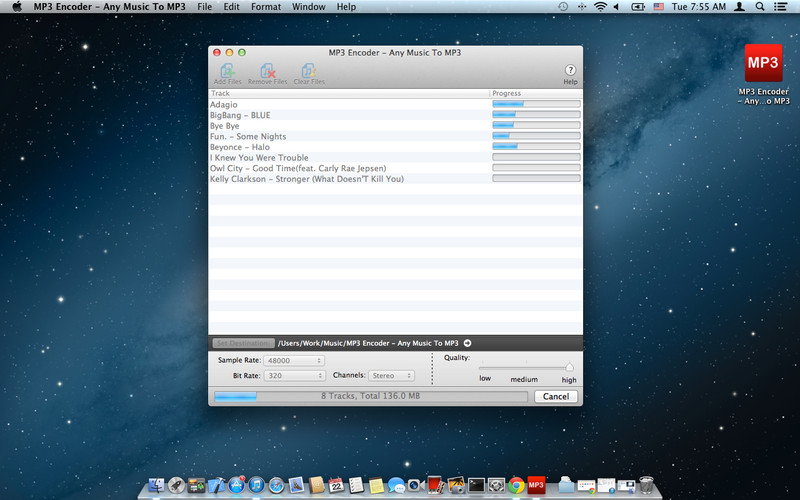Open Safari compass icon in the dock
Screen dimensions: 800x500
point(277,485)
